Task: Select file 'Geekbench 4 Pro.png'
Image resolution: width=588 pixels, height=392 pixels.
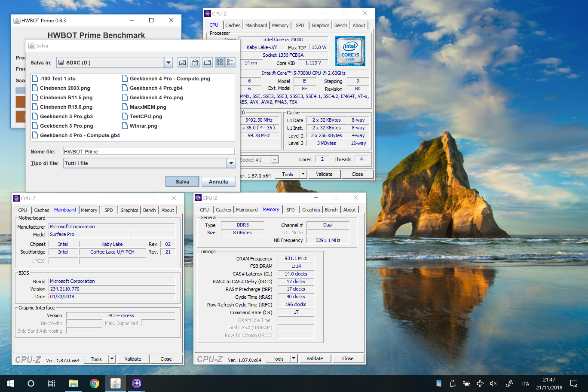Action: (x=153, y=98)
